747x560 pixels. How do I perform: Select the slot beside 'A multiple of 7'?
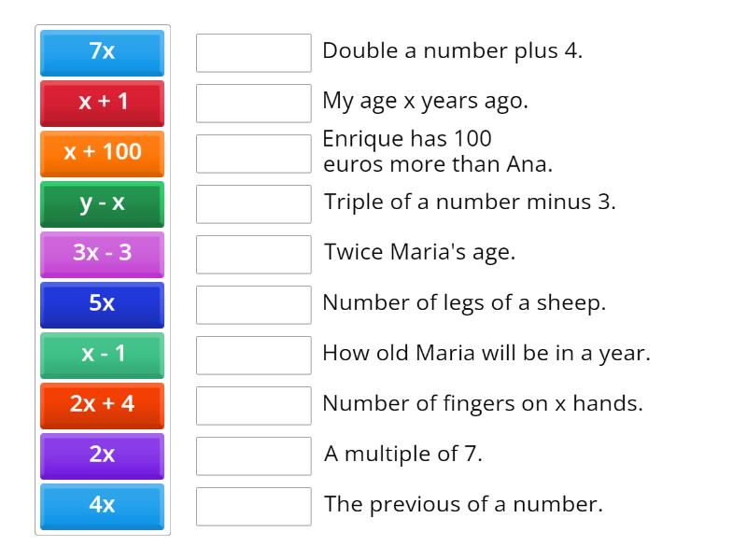(253, 455)
